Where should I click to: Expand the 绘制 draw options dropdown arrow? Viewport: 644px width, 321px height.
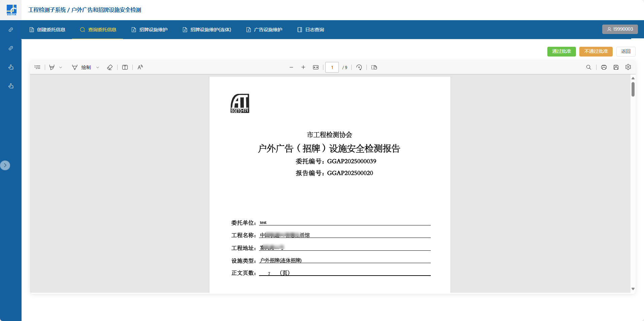(98, 67)
